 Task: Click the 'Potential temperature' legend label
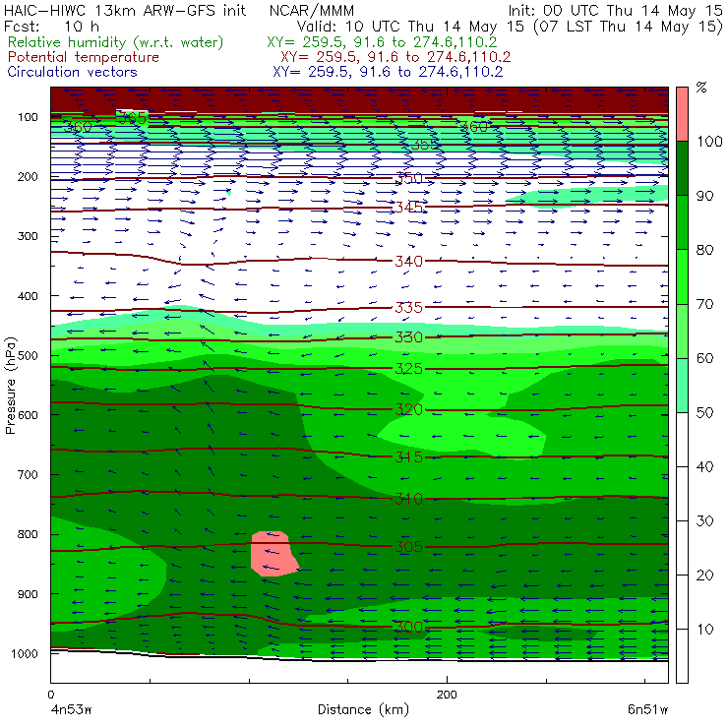[84, 57]
